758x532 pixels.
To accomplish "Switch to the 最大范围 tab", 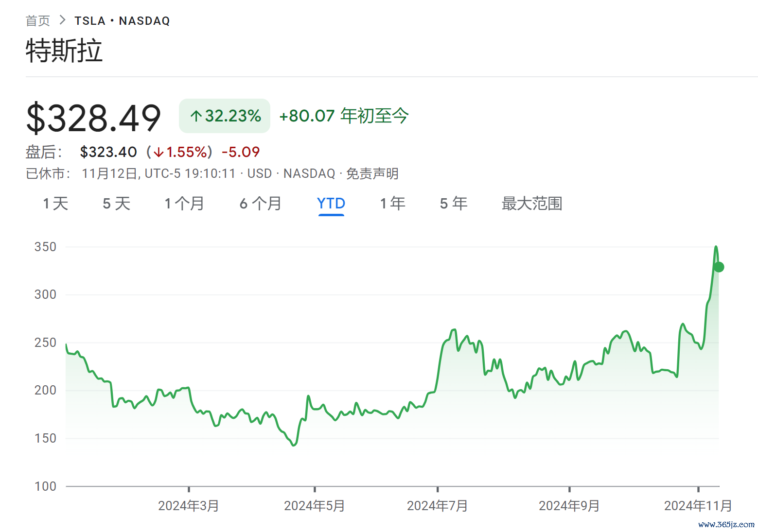I will 532,204.
